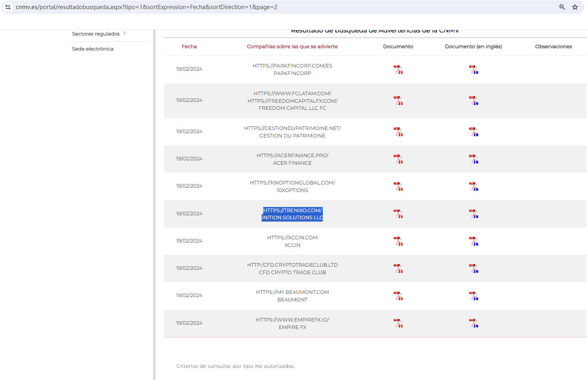The height and width of the screenshot is (380, 588).
Task: Sort by Compañías sobre las que se advierte
Action: point(292,47)
